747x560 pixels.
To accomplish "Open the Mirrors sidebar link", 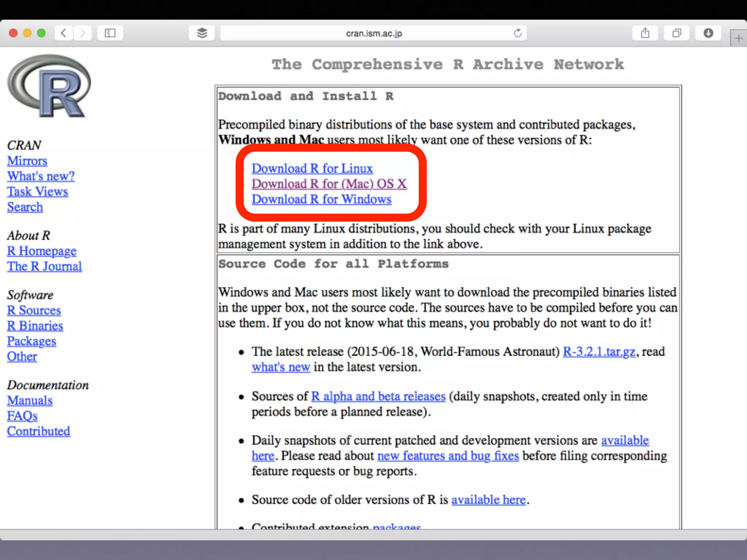I will click(27, 161).
